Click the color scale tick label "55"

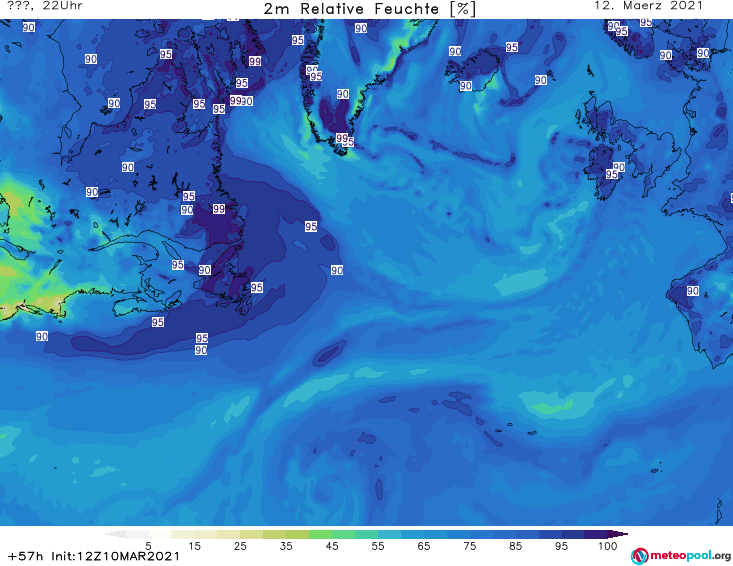point(378,546)
